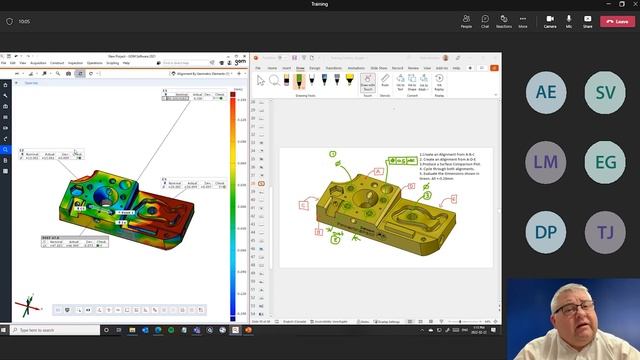Open File Explorer from the Windows taskbar
Viewport: 640px width, 360px height.
coord(132,330)
